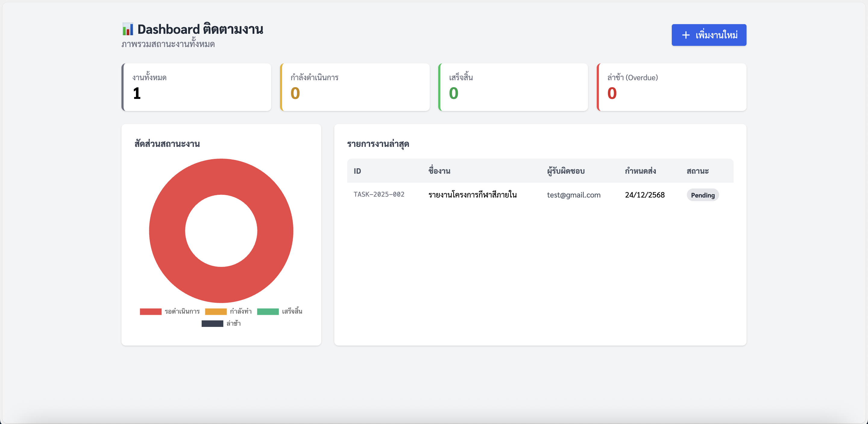Screen dimensions: 868x424
Task: Select the กำหนดส่ง column header
Action: 640,171
